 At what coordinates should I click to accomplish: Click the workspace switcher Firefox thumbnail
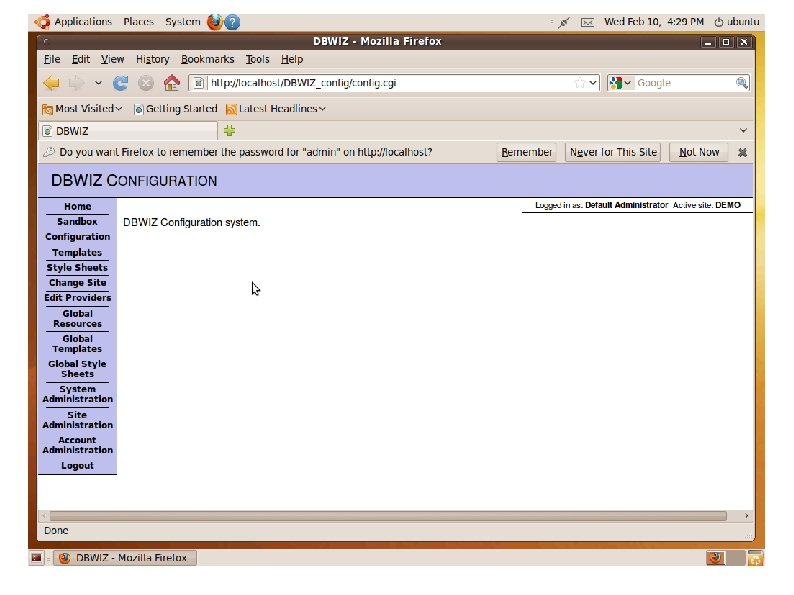(x=716, y=558)
